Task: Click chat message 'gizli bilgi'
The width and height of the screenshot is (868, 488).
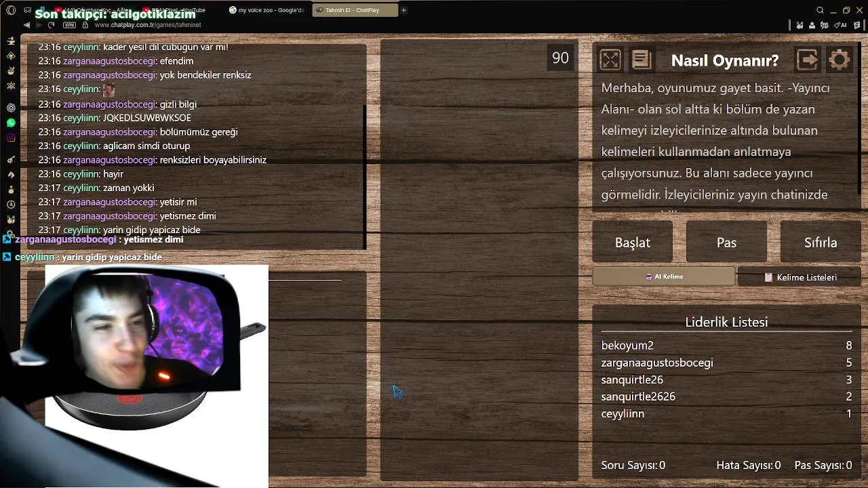Action: point(178,104)
